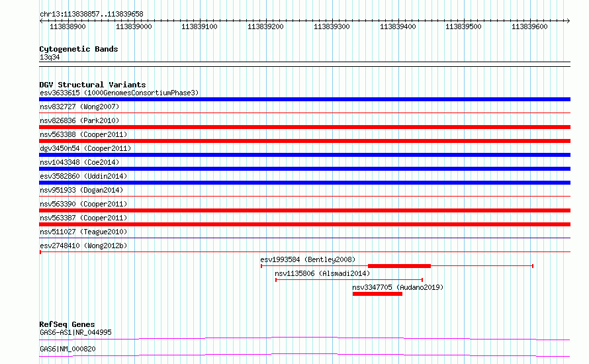Click the nsv3347705 (Audano2019) label
Screen dimensions: 589x364
[x=398, y=287]
